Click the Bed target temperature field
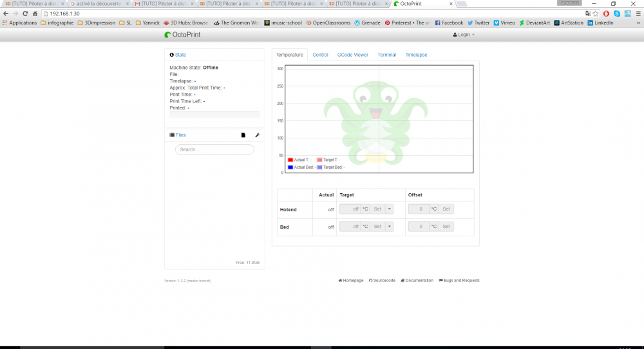644x349 pixels. tap(350, 227)
